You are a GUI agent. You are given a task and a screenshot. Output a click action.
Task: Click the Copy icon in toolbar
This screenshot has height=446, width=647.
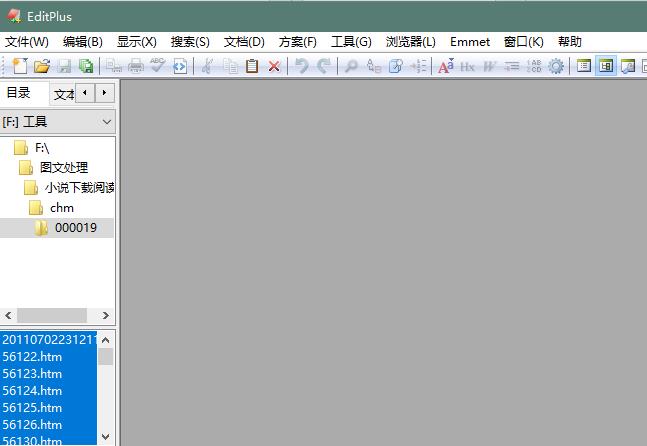point(230,66)
